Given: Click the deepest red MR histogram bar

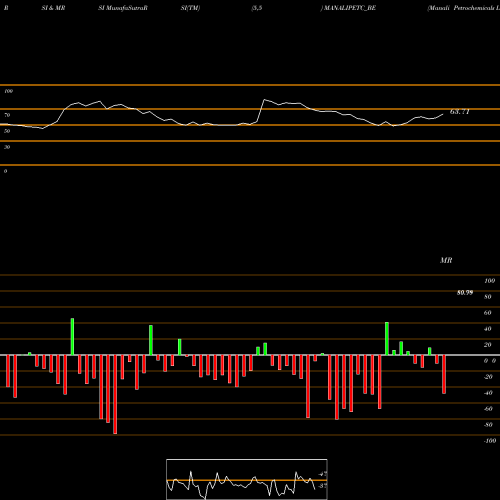Looking at the screenshot, I should click(115, 394).
